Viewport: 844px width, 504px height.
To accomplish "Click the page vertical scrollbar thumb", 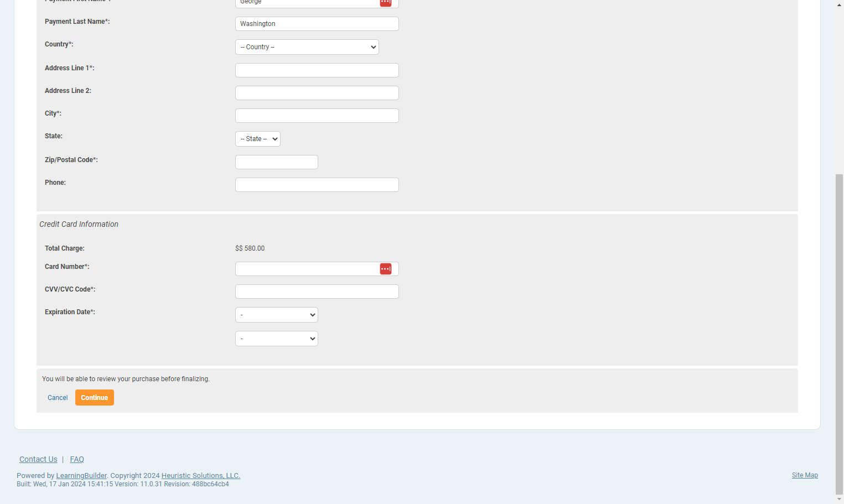I will click(840, 334).
